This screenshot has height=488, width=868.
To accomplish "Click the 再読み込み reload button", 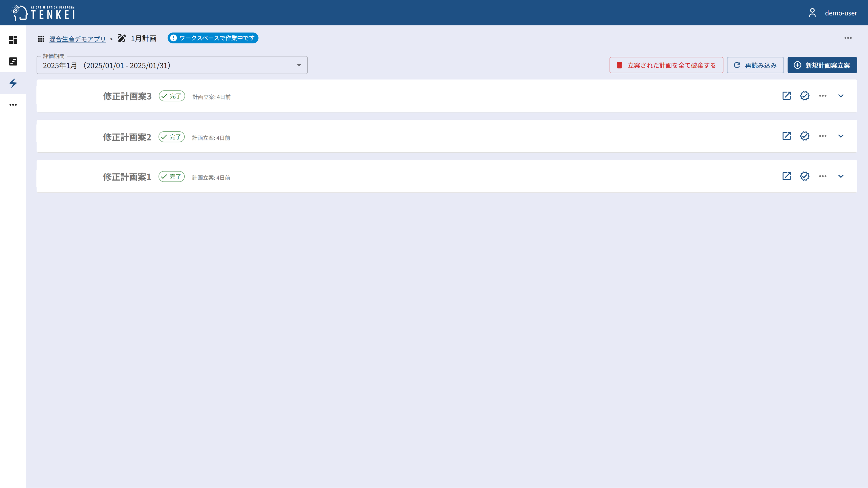I will tap(755, 65).
